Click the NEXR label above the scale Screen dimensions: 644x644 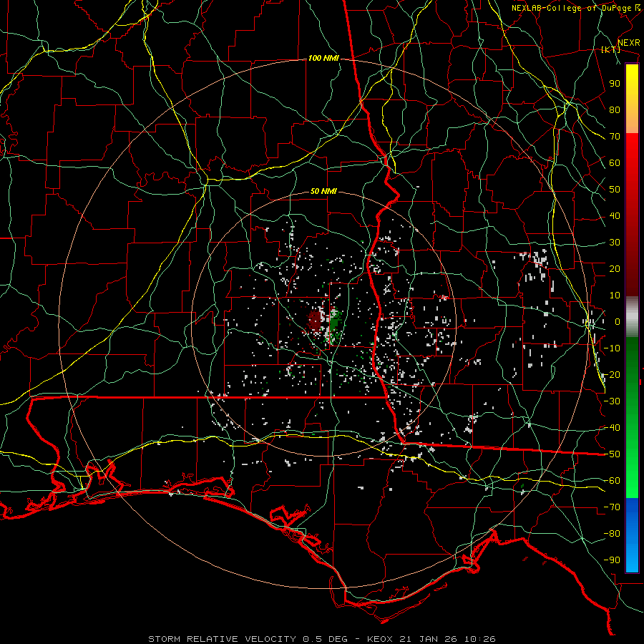629,43
